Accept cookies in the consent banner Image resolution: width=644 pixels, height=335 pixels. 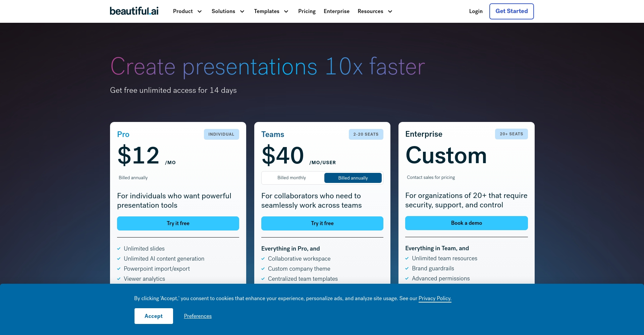(x=154, y=316)
